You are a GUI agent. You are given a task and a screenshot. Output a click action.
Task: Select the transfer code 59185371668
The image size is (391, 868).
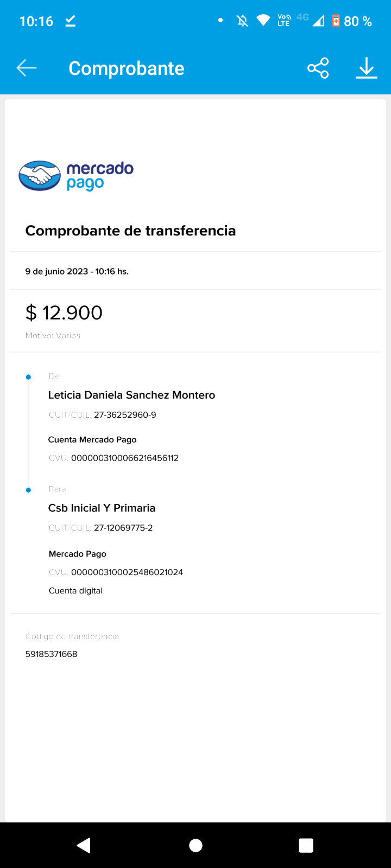52,654
